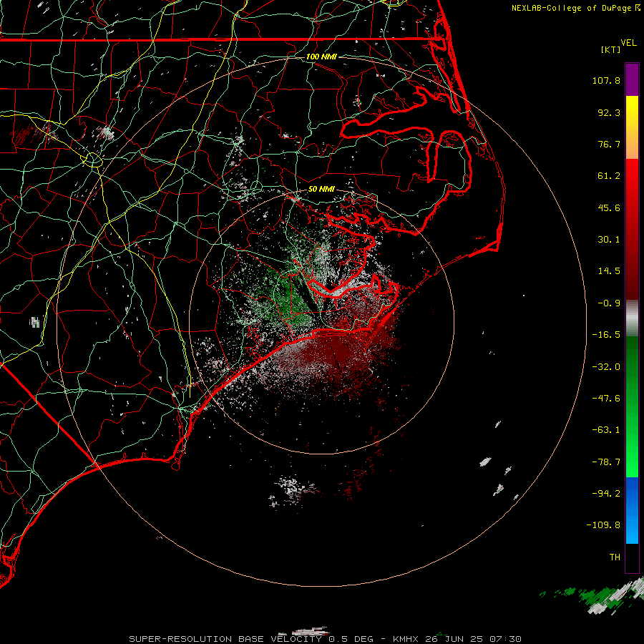
Task: Click the -109.8 legend value
Action: [603, 525]
